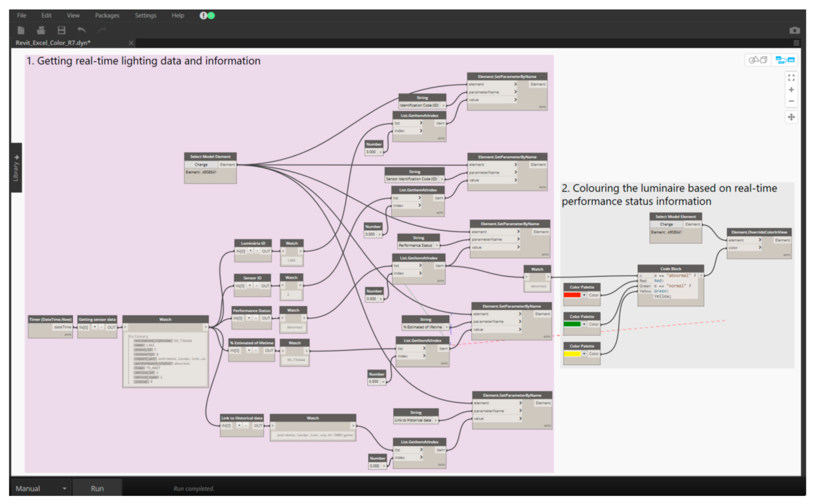Save the graph with the floppy icon
This screenshot has width=815, height=504.
(61, 30)
